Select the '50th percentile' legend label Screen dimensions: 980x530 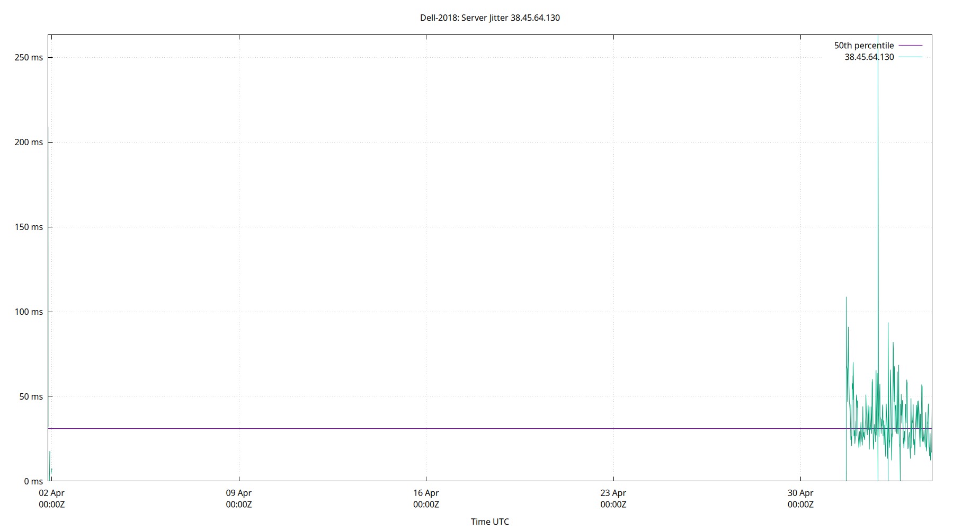coord(864,46)
